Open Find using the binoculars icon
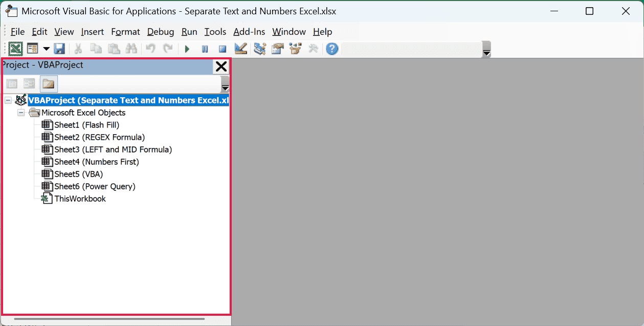644x326 pixels. [x=131, y=49]
